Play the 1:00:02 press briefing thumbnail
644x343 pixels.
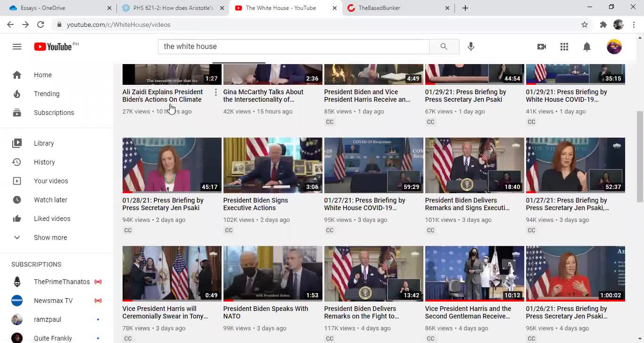(x=576, y=274)
